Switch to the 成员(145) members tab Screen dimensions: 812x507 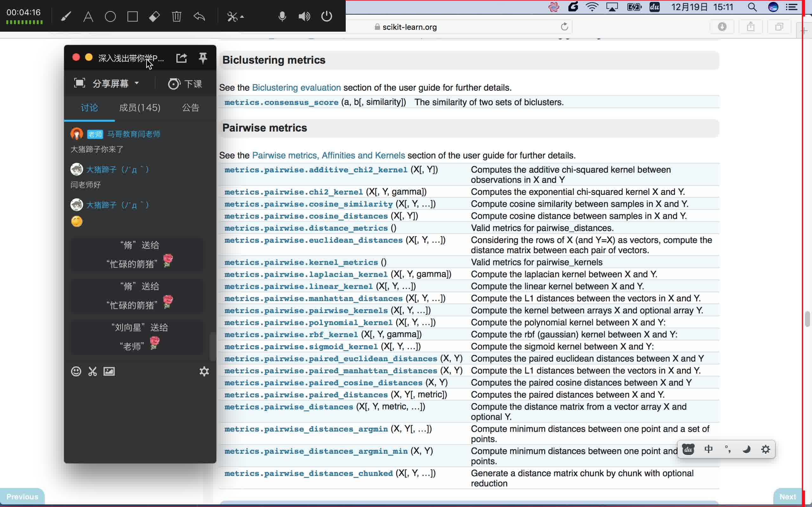click(140, 108)
